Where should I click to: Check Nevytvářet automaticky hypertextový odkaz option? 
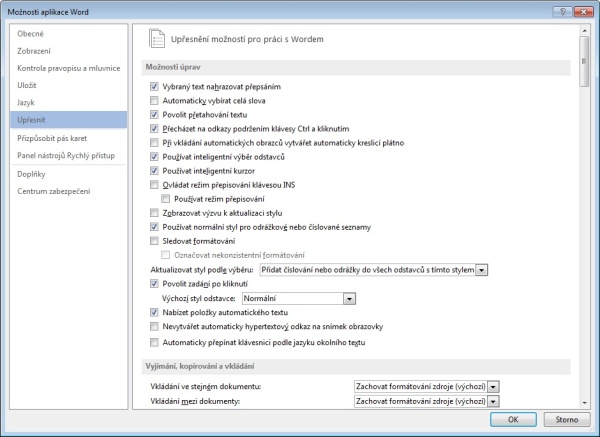pyautogui.click(x=154, y=326)
